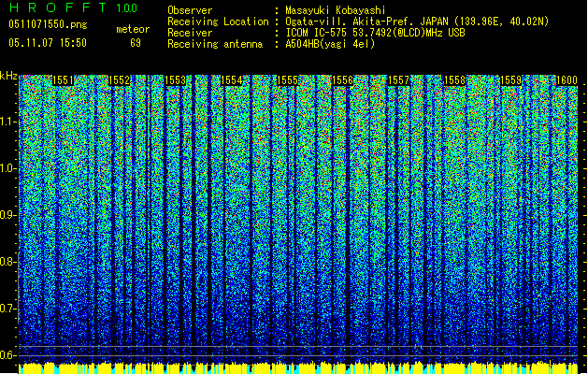588x374 pixels.
Task: Click the Receiving antenna field label
Action: click(215, 44)
